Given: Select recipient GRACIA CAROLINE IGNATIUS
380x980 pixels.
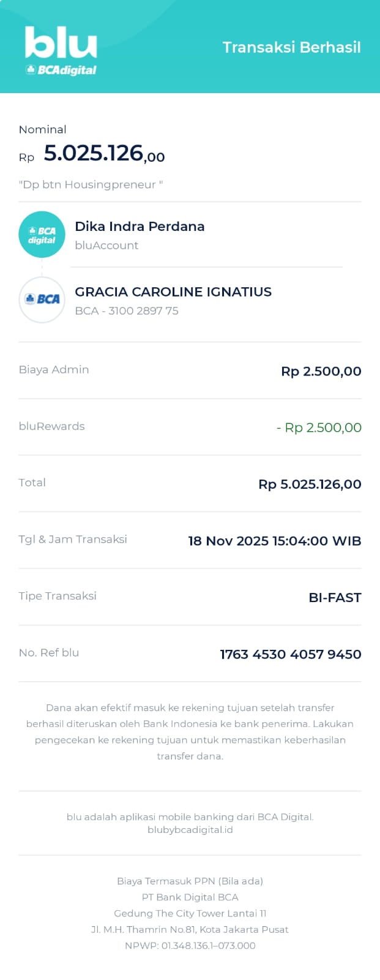Looking at the screenshot, I should [173, 292].
